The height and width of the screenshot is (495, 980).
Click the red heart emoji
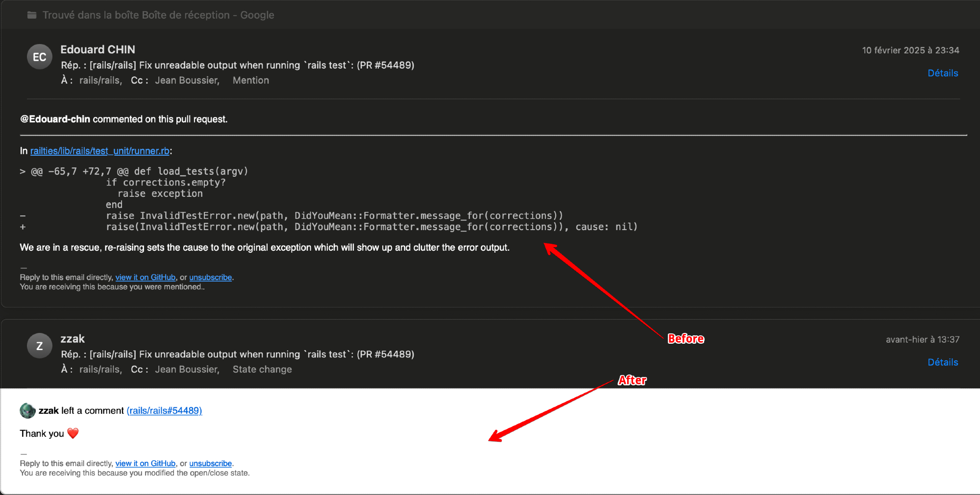73,433
